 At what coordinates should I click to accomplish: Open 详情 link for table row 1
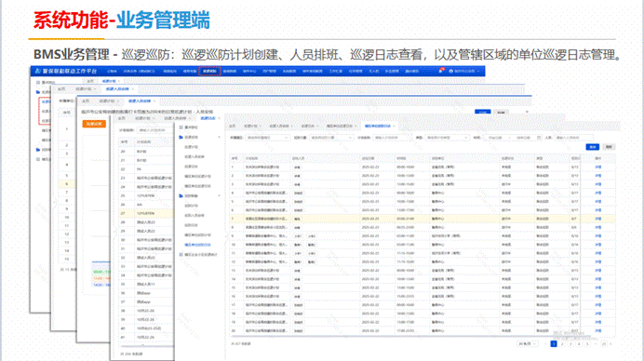(x=598, y=167)
